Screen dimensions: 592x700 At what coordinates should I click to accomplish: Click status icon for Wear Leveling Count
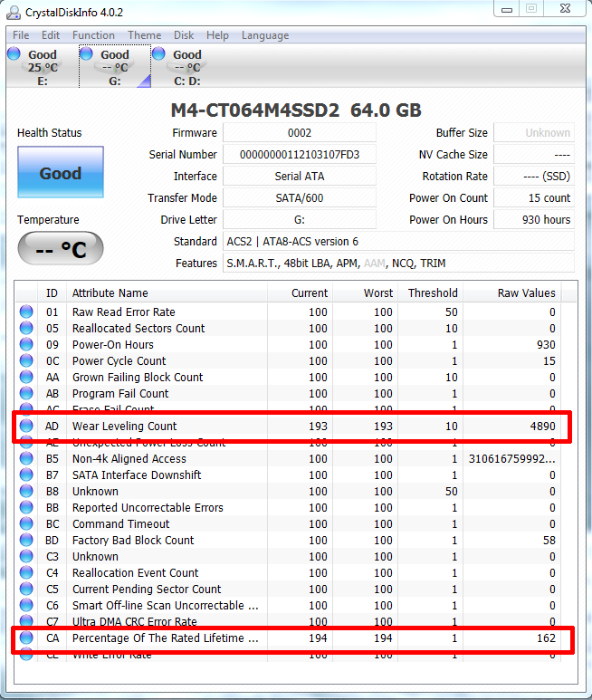pos(26,426)
